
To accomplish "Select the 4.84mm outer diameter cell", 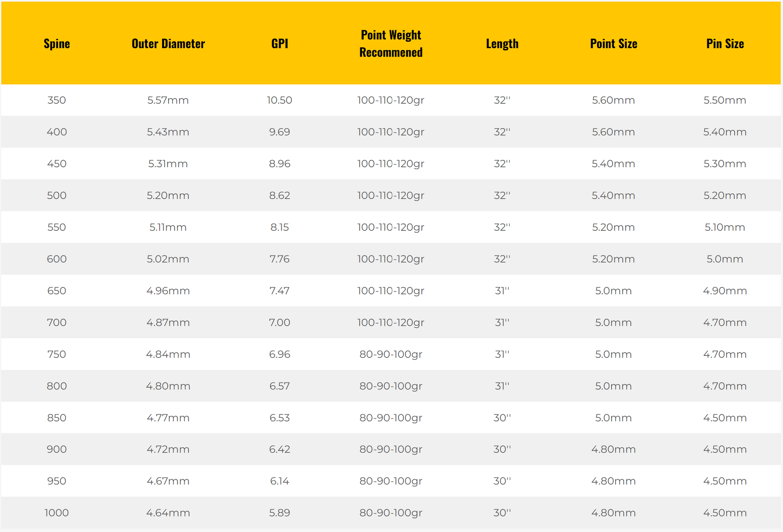I will pos(168,354).
